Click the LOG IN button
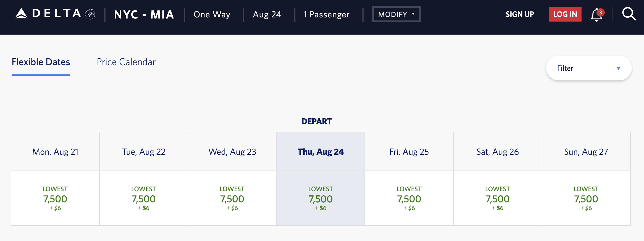The height and width of the screenshot is (241, 644). (565, 14)
